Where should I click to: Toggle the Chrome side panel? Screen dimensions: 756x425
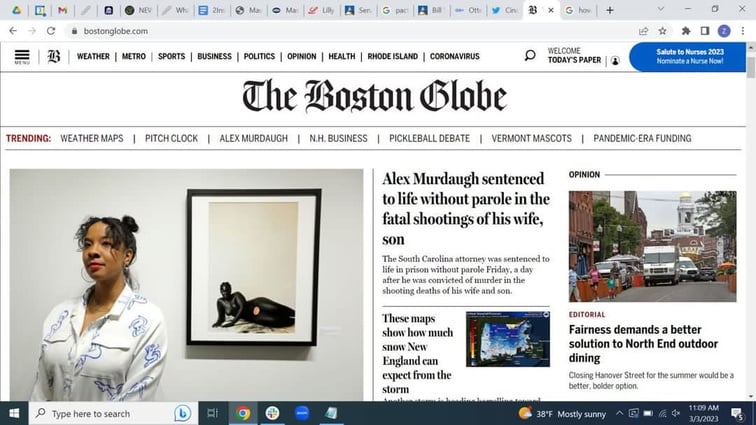tap(704, 31)
